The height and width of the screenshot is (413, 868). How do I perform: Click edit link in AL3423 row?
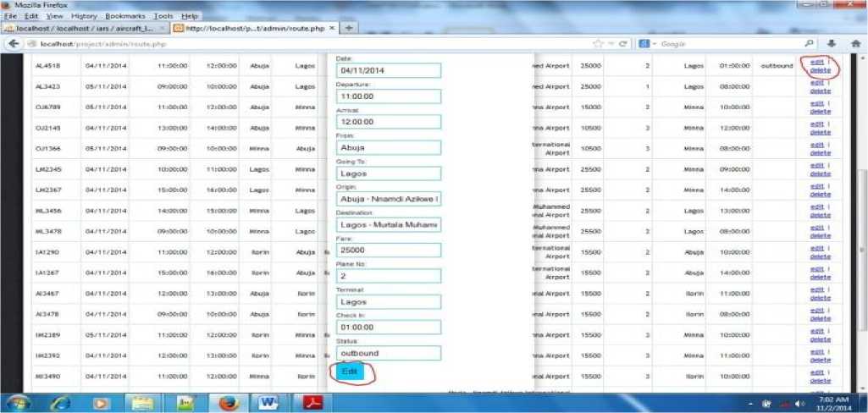pyautogui.click(x=817, y=82)
